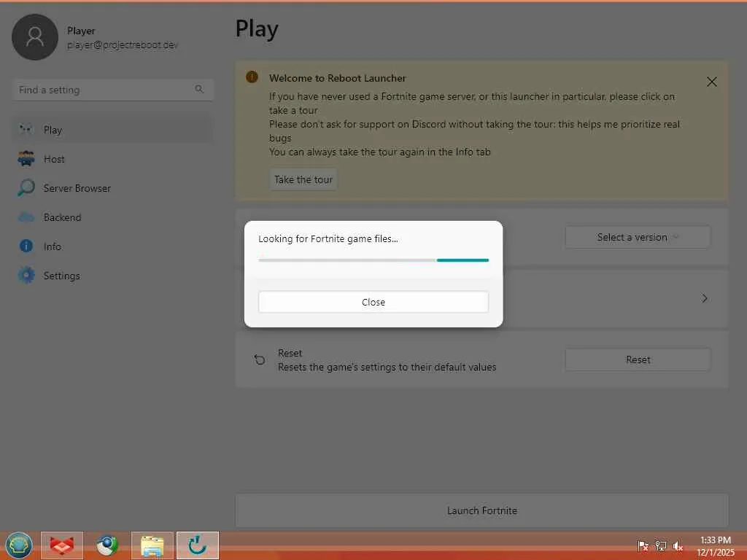The image size is (747, 560).
Task: Open Action Center flag tray icon
Action: [643, 545]
